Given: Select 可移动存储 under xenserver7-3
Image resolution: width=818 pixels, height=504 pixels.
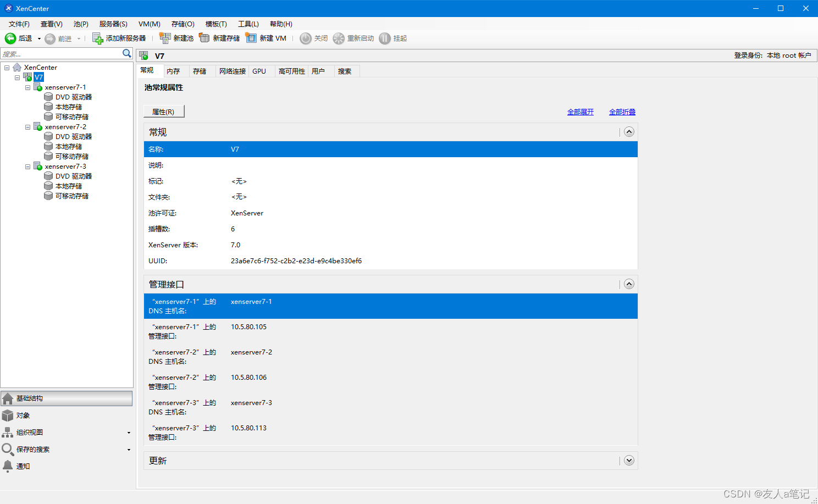Looking at the screenshot, I should pos(72,196).
